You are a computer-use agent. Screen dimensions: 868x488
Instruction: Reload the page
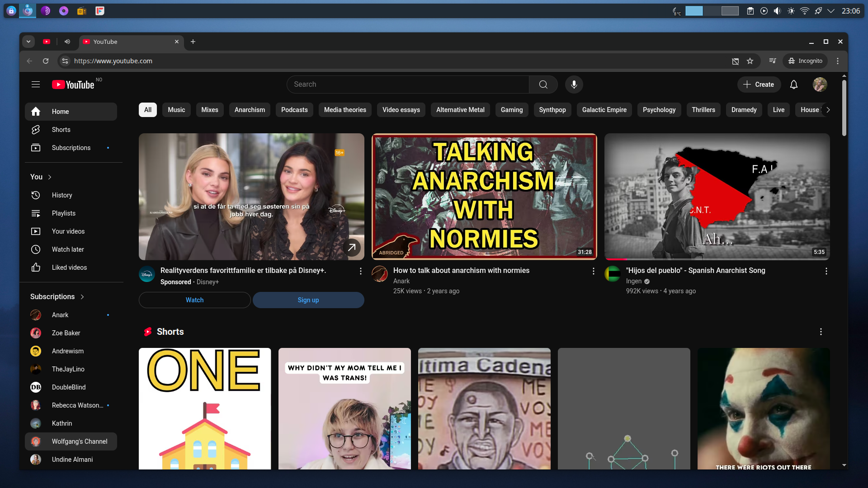(46, 61)
